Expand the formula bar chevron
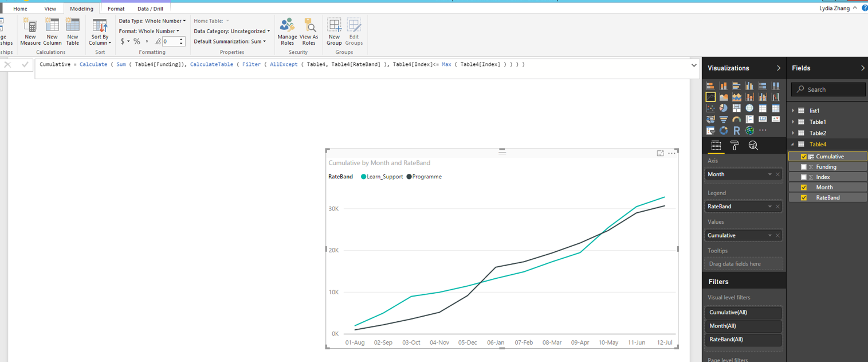868x362 pixels. pyautogui.click(x=694, y=65)
